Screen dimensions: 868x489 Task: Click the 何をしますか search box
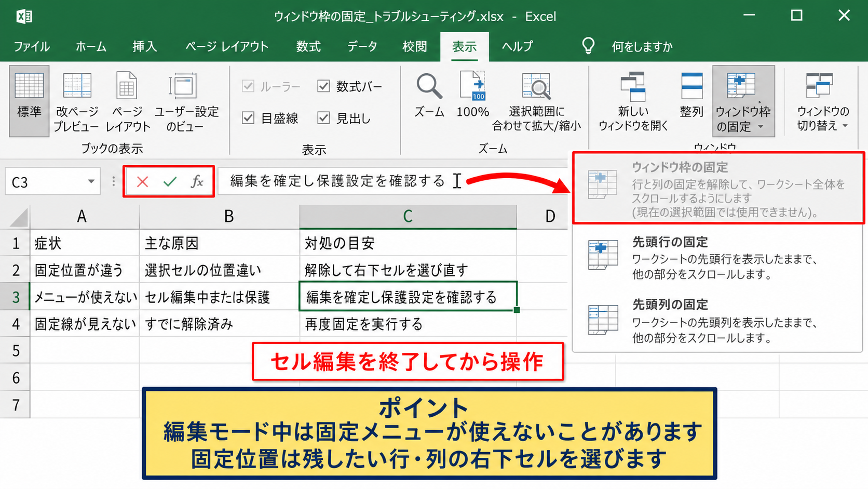[x=642, y=46]
